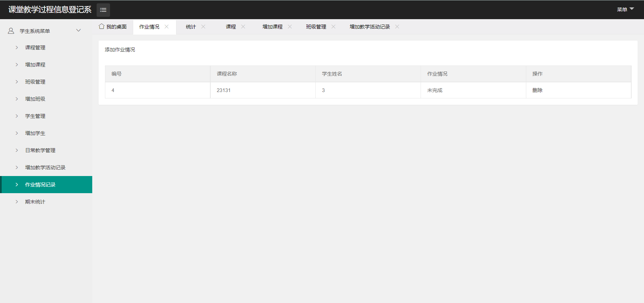
Task: Click the 作业情况 column header
Action: pos(473,74)
